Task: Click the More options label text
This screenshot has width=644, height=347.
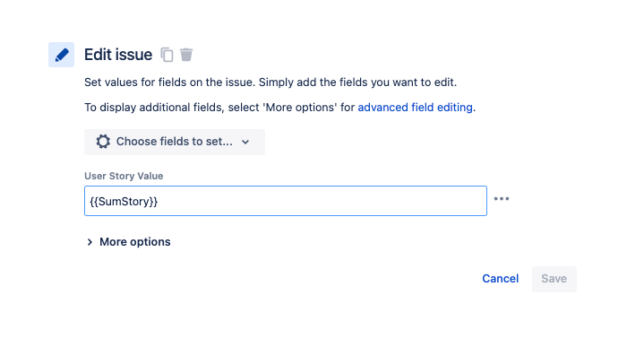Action: [135, 242]
